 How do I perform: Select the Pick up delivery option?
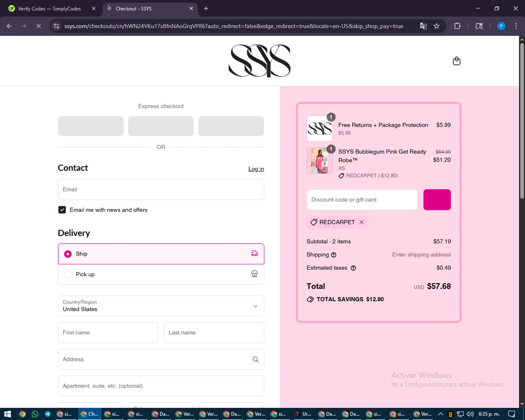161,274
